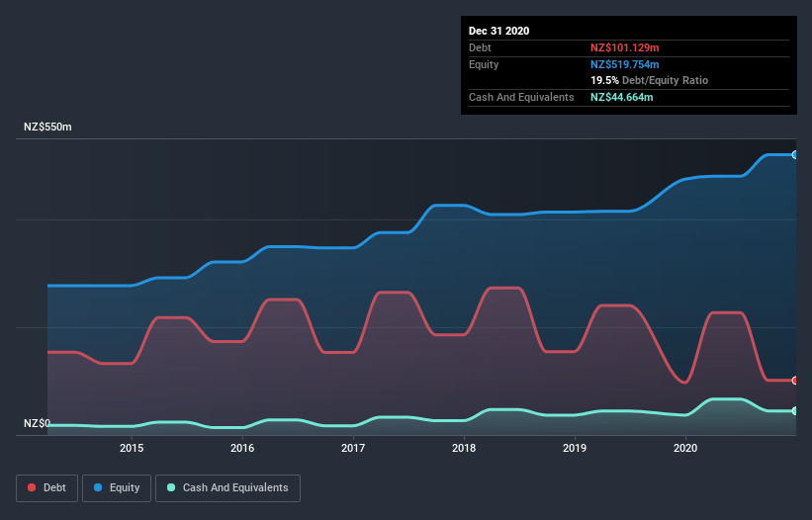Click the Debt row label in tooltip

480,47
